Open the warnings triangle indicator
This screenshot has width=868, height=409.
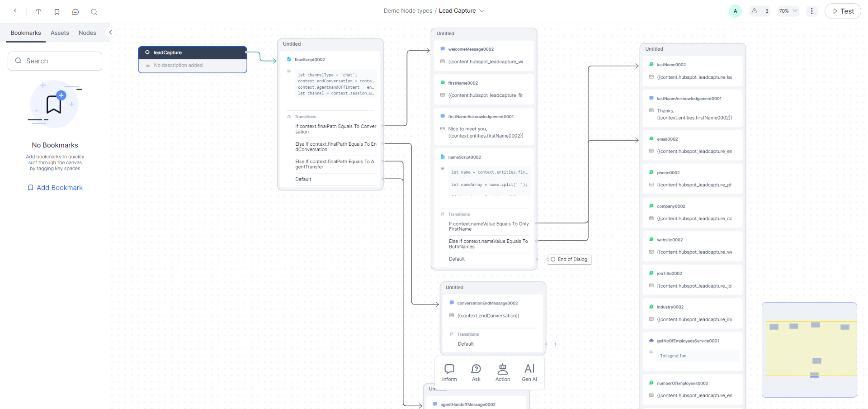click(x=755, y=11)
